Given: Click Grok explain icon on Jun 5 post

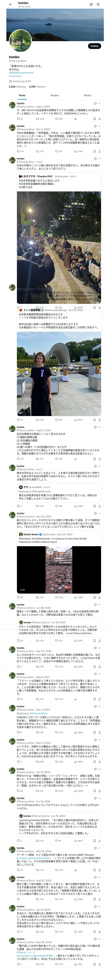Looking at the screenshot, I should point(95,466).
